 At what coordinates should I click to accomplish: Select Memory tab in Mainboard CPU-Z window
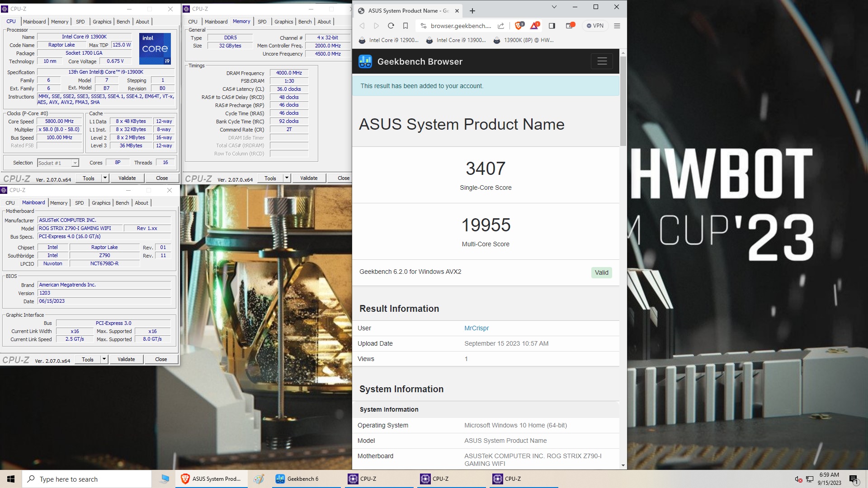coord(59,203)
